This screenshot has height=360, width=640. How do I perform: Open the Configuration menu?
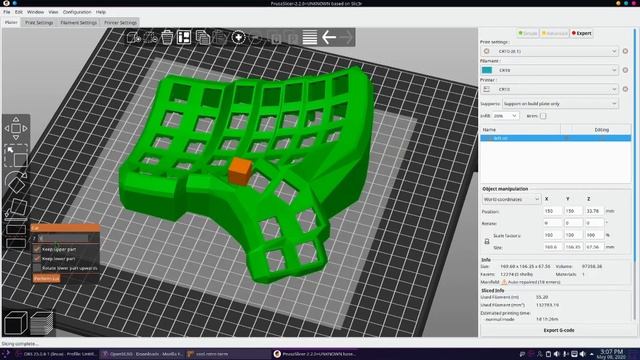click(77, 12)
